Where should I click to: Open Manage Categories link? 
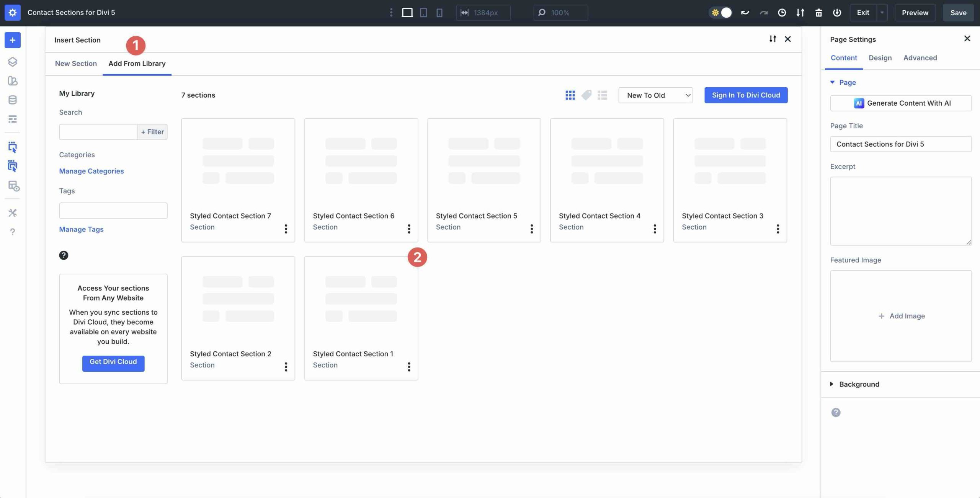[91, 171]
